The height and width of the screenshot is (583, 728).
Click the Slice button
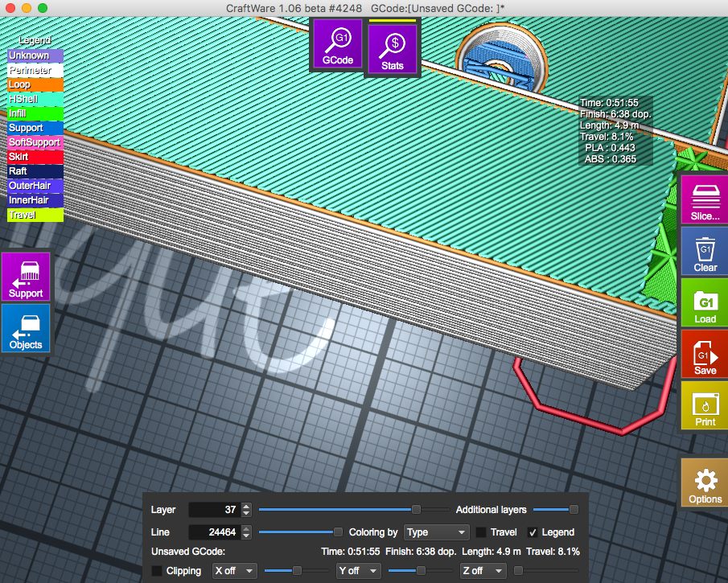705,200
